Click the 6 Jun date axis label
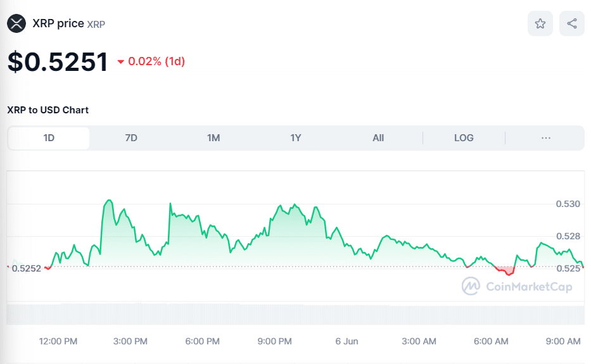The width and height of the screenshot is (591, 364). (346, 341)
